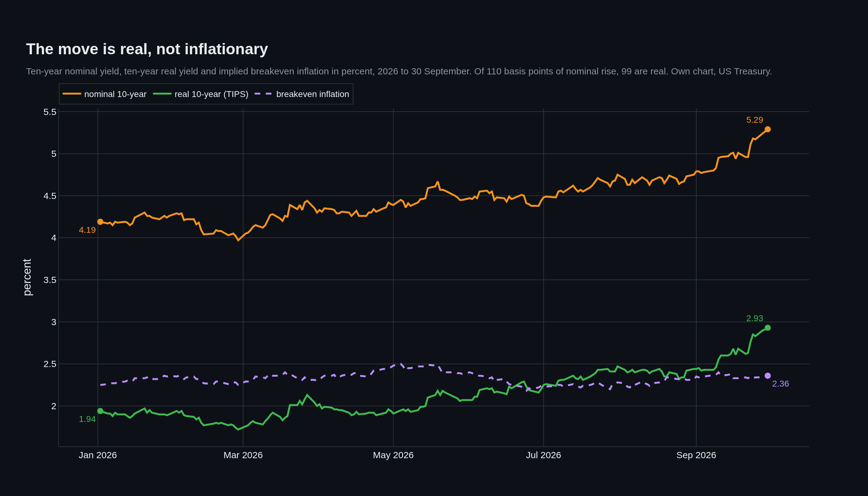
Task: Click the Jul 2026 x-axis tick label
Action: pos(543,455)
